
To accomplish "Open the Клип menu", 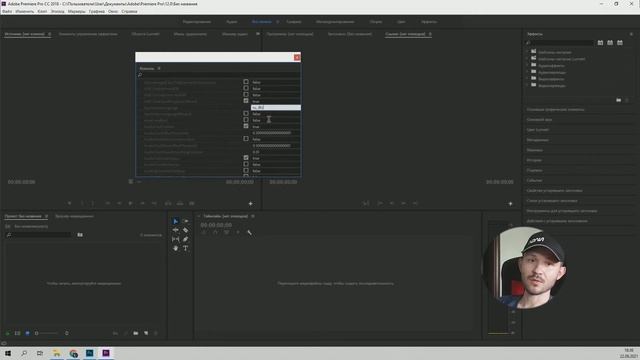I will click(x=42, y=11).
